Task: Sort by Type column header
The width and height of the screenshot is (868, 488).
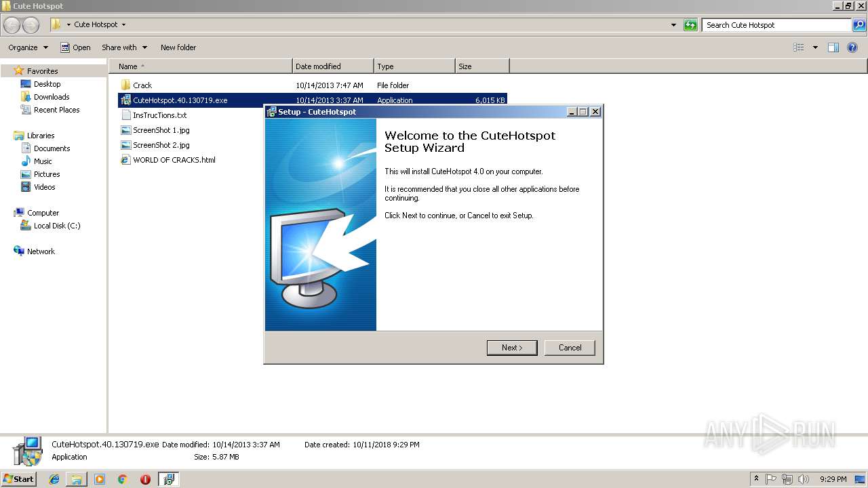Action: click(414, 66)
